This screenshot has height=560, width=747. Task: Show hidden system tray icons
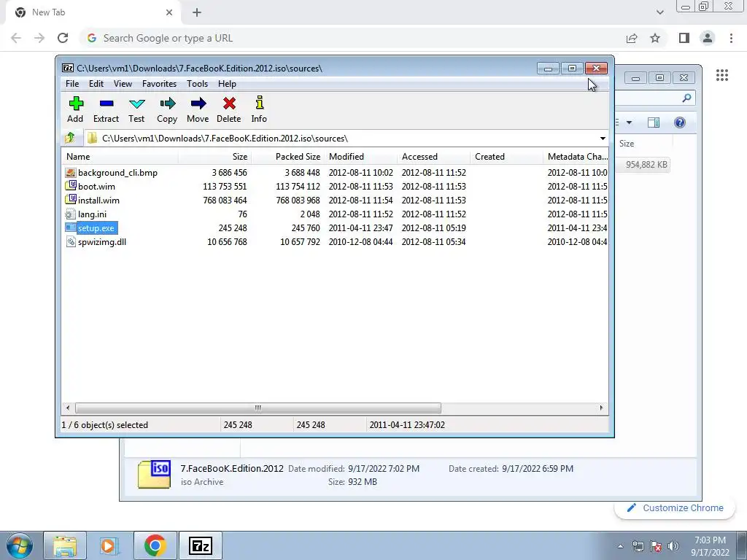point(620,546)
